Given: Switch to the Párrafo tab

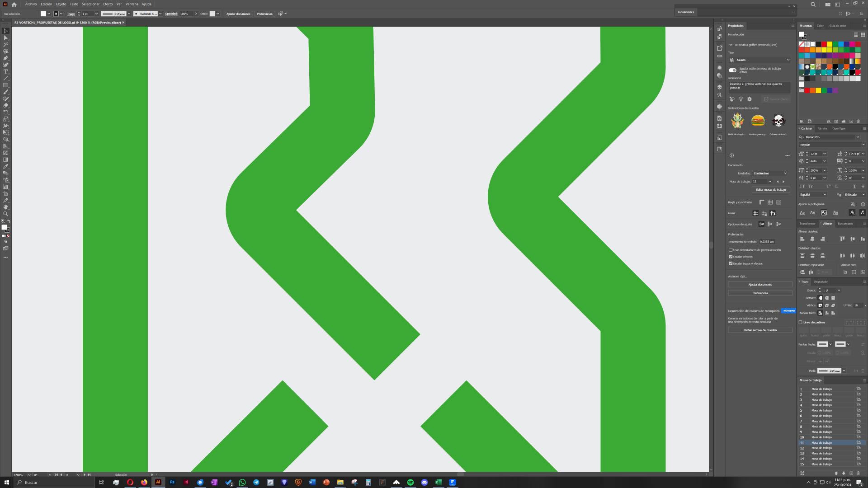Looking at the screenshot, I should (x=822, y=128).
